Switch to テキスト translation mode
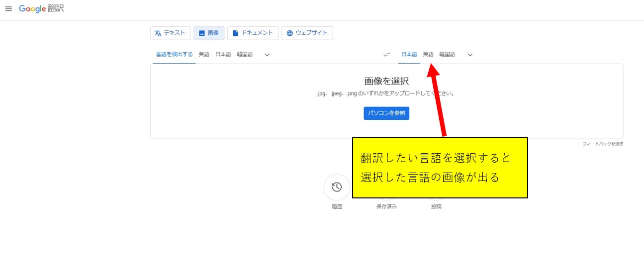The image size is (644, 275). [x=170, y=33]
